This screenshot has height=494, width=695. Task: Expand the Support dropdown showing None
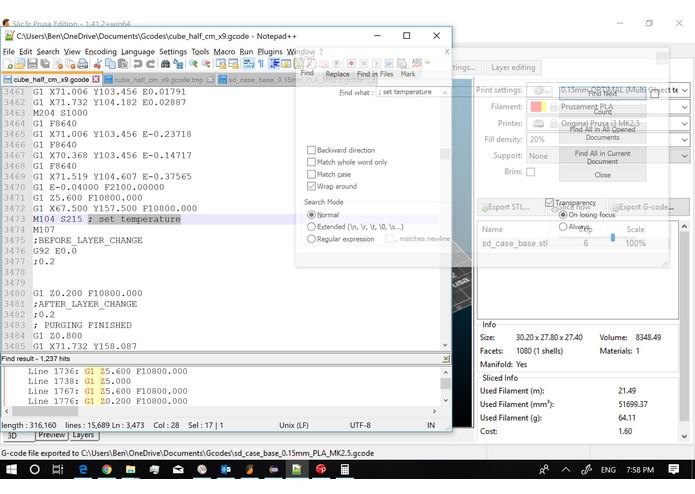click(x=685, y=156)
